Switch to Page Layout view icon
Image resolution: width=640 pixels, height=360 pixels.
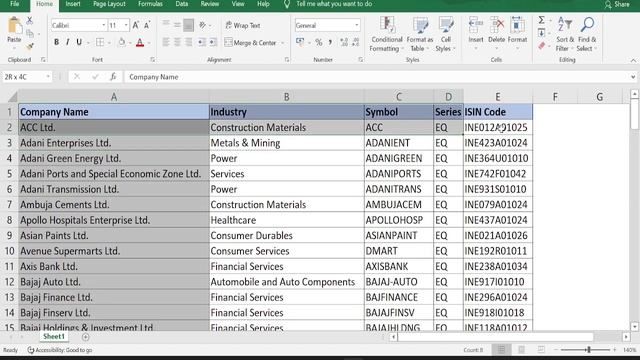(x=521, y=350)
